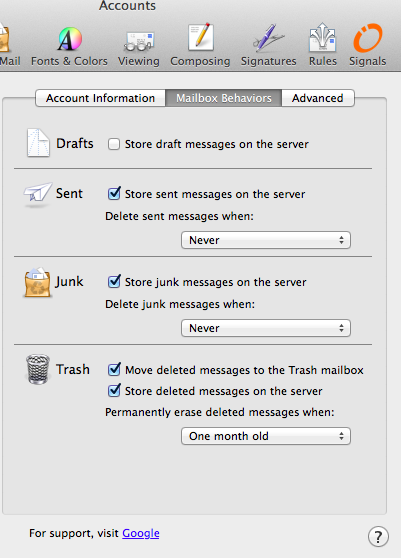
Task: Select the Mailbox Behaviors tab
Action: [x=223, y=98]
